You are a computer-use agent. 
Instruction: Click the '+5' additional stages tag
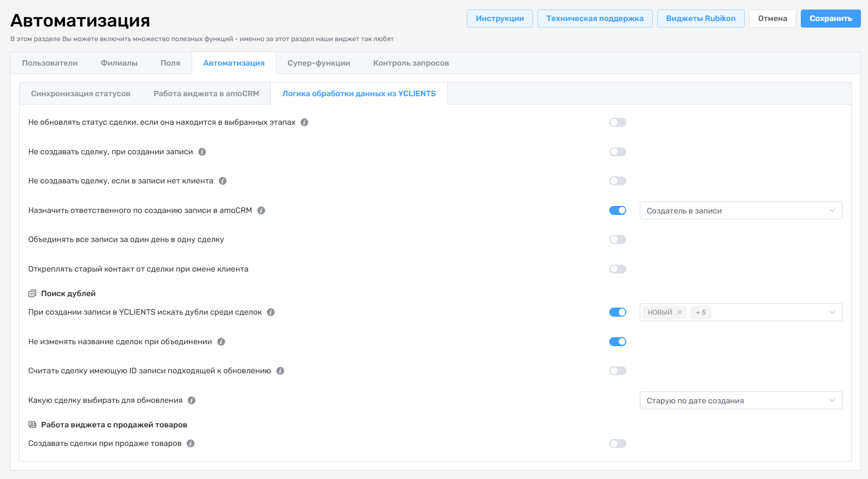[701, 312]
